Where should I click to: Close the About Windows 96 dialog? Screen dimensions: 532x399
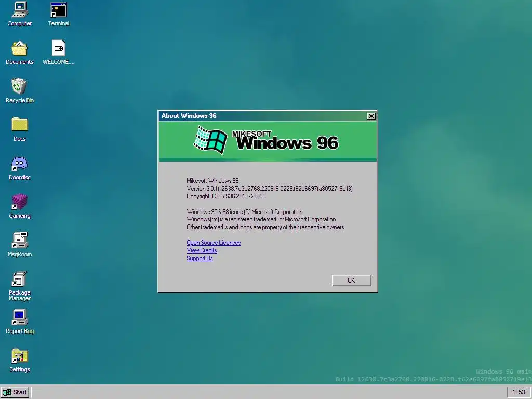click(371, 116)
